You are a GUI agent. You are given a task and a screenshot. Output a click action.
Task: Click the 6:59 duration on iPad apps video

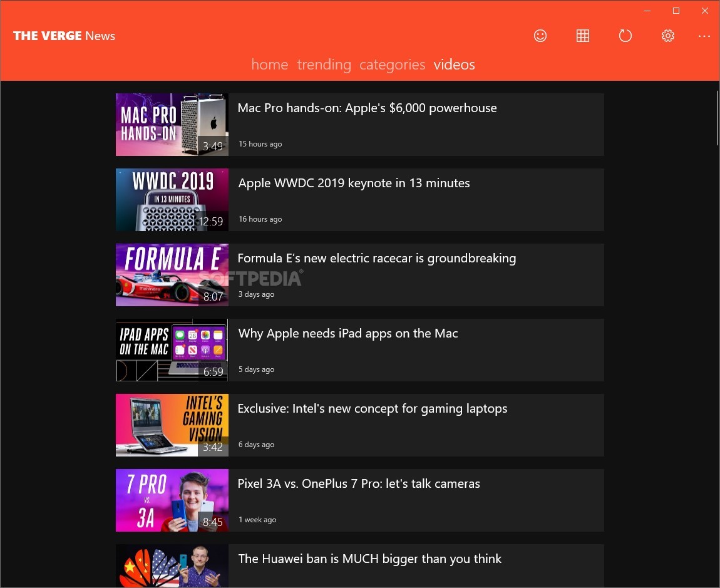tap(213, 371)
